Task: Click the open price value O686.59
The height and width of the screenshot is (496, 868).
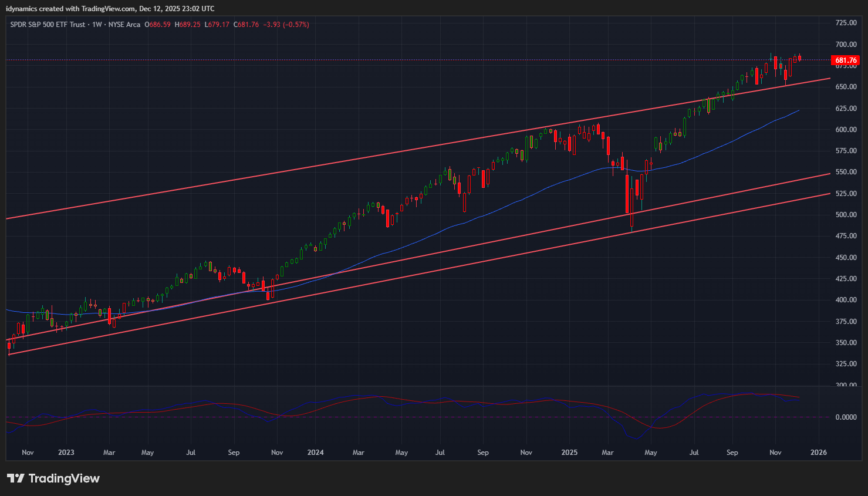Action: [157, 25]
